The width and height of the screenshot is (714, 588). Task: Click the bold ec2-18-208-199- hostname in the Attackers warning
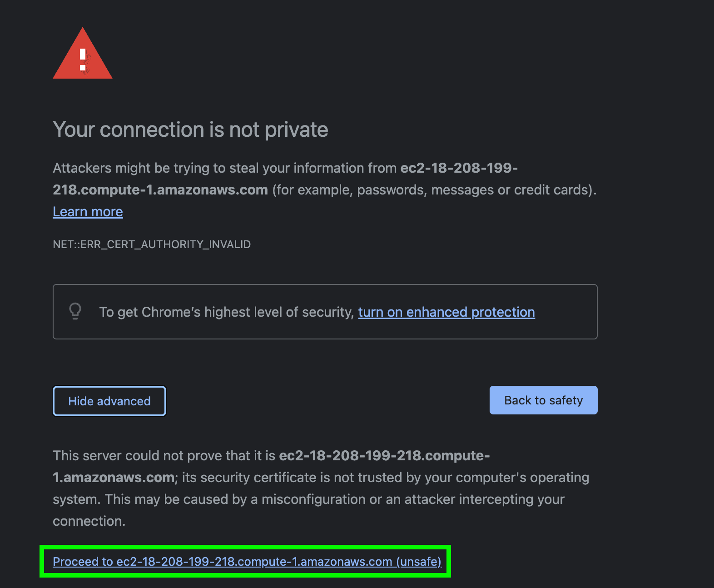pyautogui.click(x=459, y=168)
